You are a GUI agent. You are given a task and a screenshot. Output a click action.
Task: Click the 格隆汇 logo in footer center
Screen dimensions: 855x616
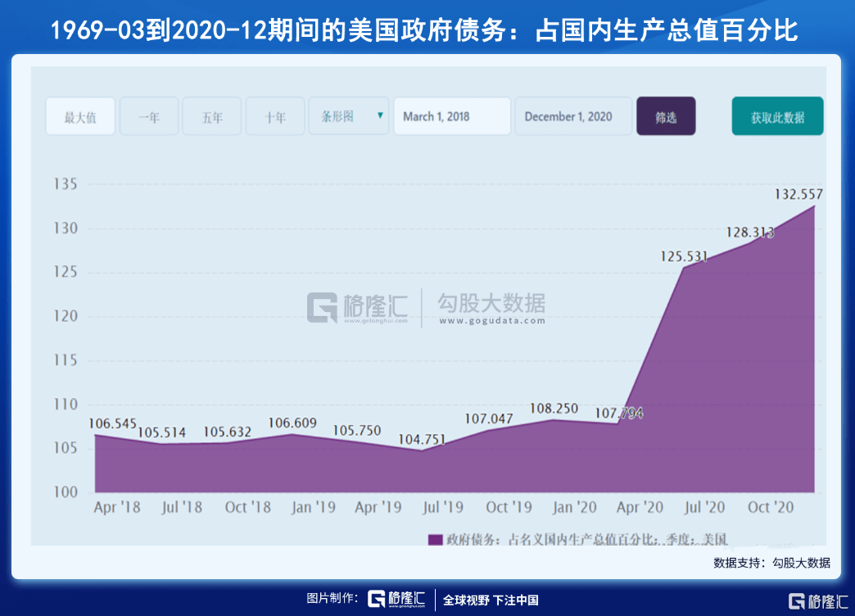tap(396, 599)
